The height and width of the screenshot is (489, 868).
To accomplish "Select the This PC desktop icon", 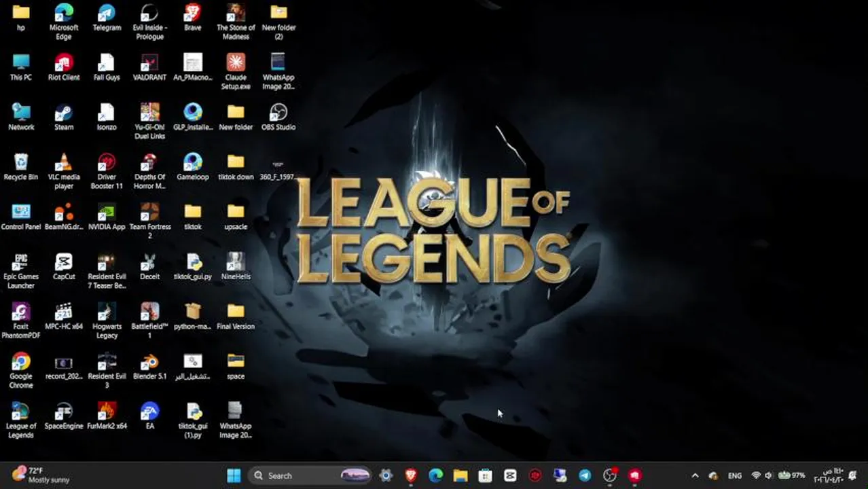I will click(x=21, y=67).
